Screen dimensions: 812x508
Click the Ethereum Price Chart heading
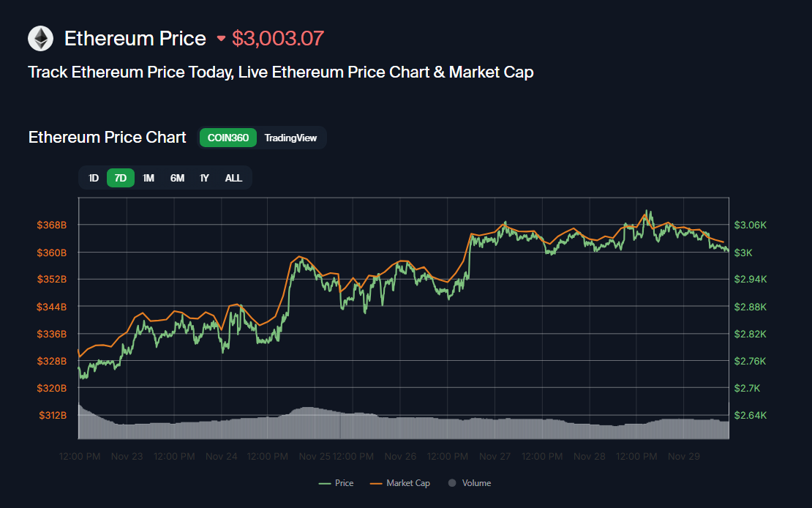107,137
